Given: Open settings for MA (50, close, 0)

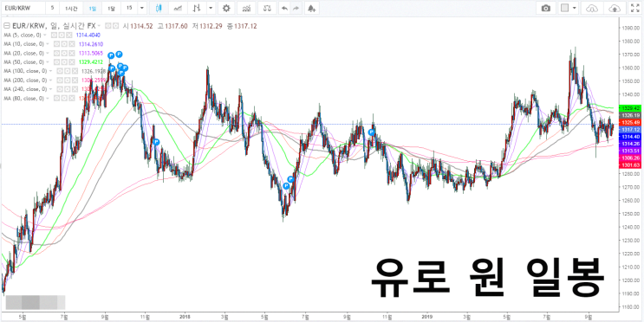Looking at the screenshot, I should (x=64, y=62).
